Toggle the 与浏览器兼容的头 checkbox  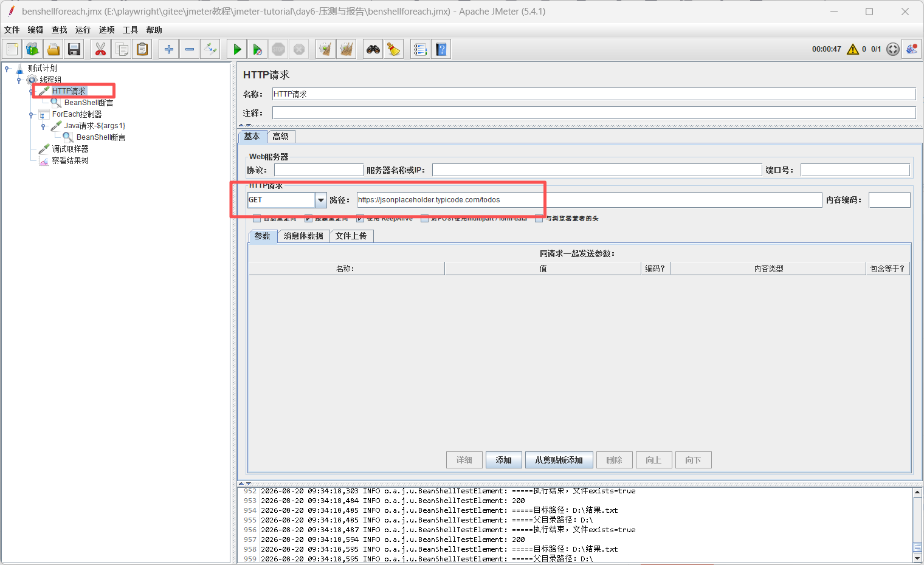point(539,218)
